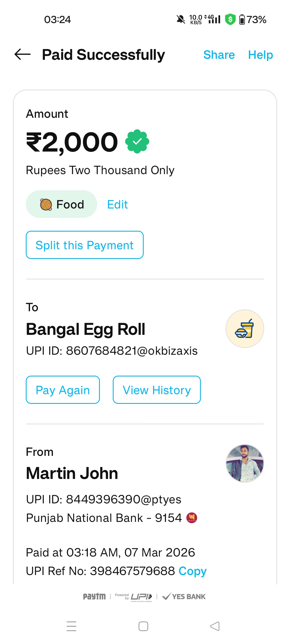Tap the back arrow icon

(23, 54)
